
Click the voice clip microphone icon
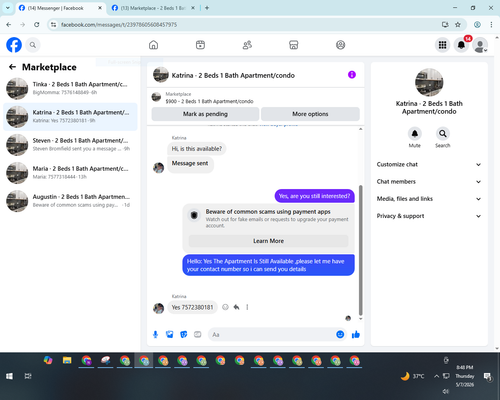[155, 334]
